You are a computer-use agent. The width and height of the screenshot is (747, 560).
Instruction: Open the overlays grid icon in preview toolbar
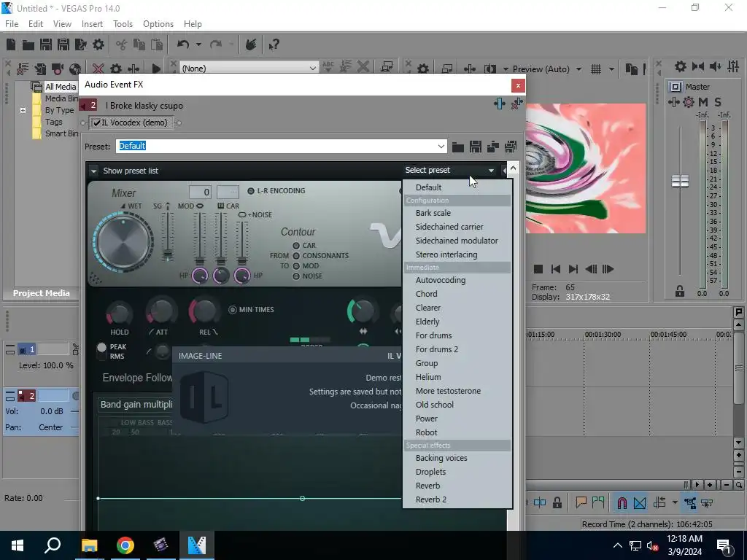pos(596,69)
